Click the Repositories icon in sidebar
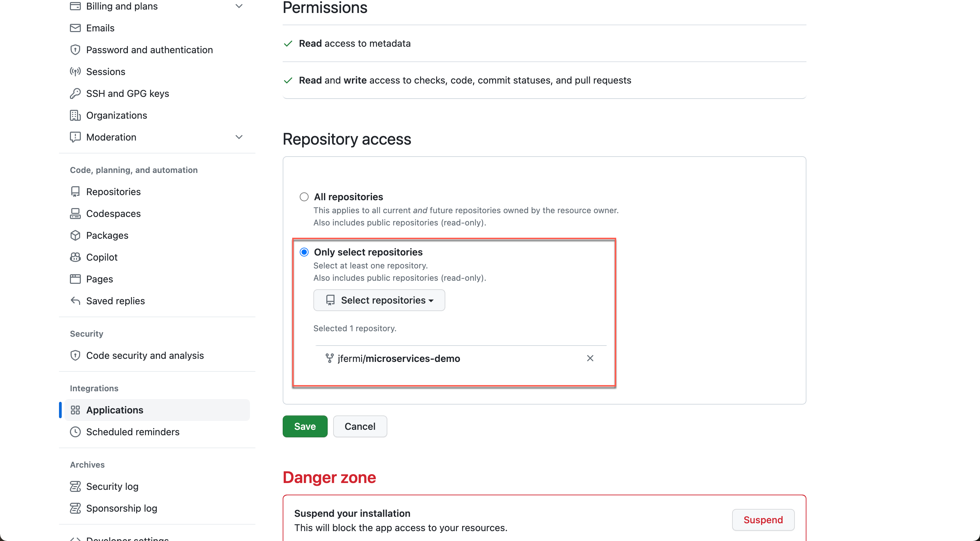980x541 pixels. (x=75, y=191)
